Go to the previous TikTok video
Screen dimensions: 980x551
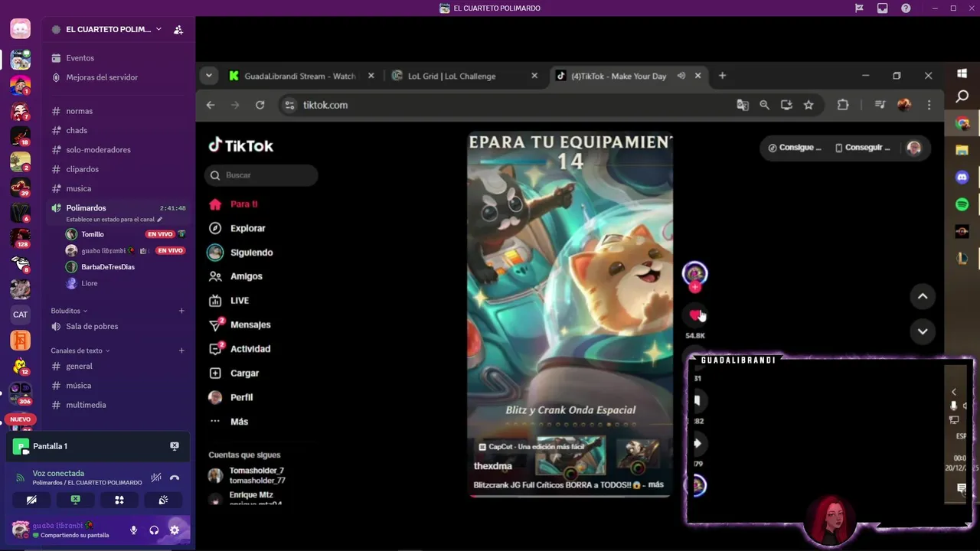point(923,296)
